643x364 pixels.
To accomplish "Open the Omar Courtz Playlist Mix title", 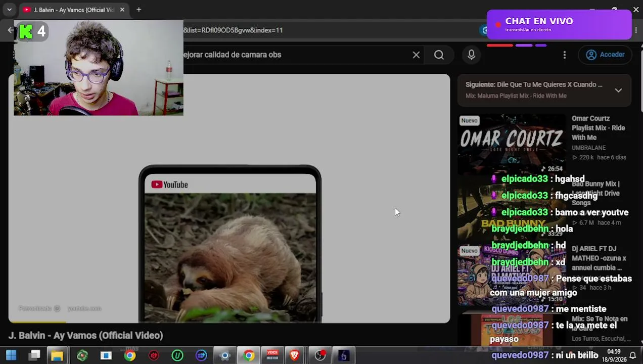I will tap(598, 128).
